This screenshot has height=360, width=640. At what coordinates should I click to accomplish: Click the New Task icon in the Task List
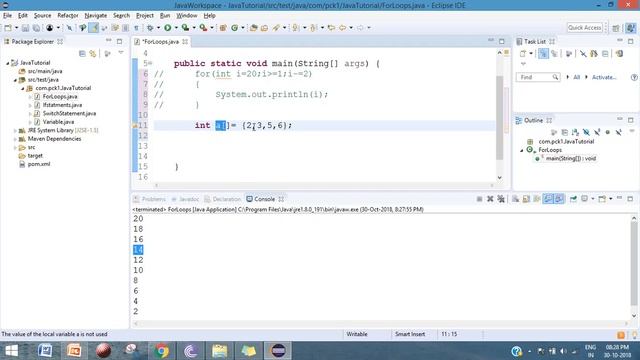click(x=523, y=54)
